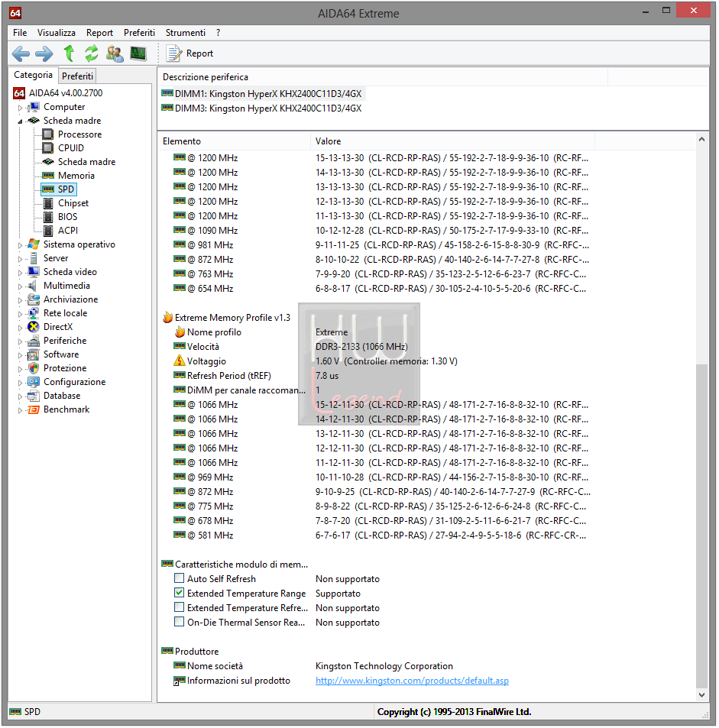
Task: Open the Visualizza menu
Action: pos(57,33)
